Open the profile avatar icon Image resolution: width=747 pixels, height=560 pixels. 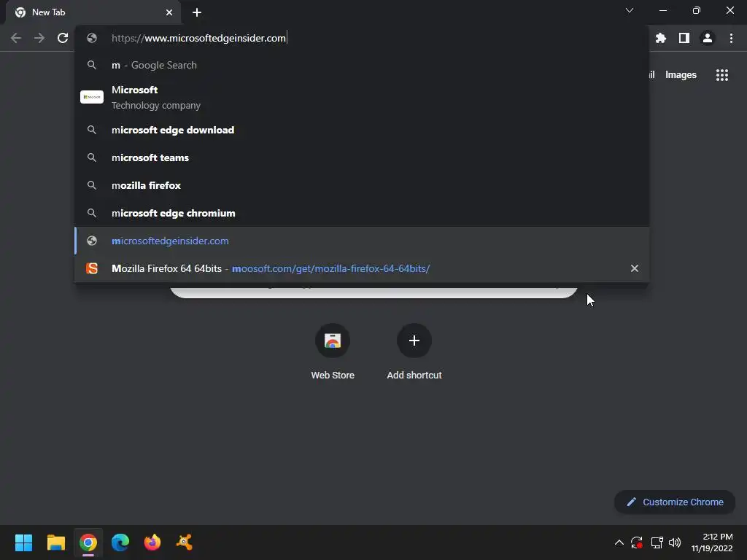pyautogui.click(x=708, y=38)
